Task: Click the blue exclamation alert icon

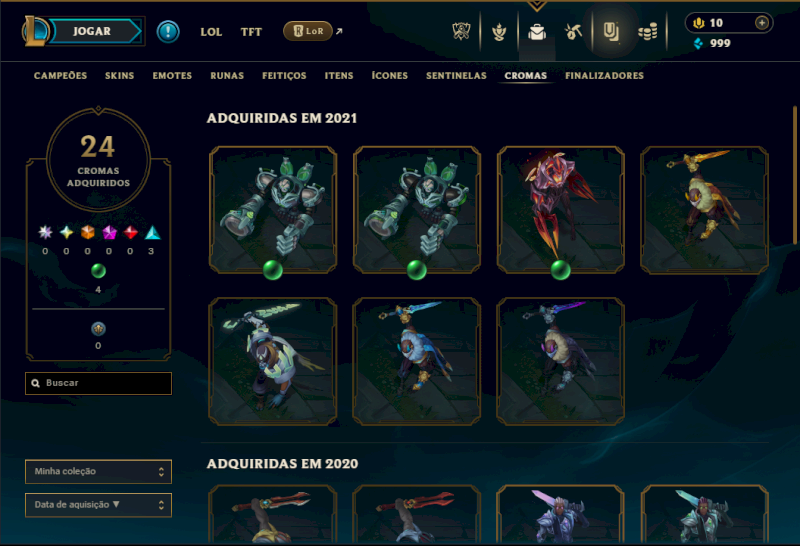Action: [168, 32]
